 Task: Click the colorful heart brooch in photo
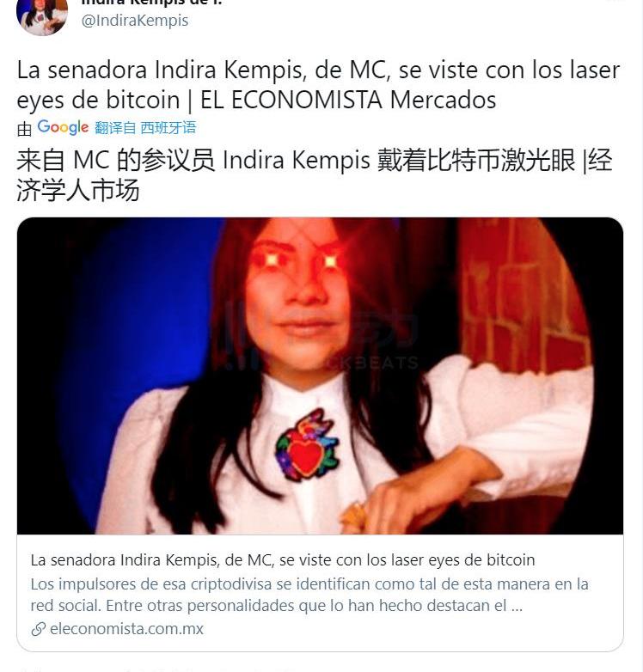point(308,444)
